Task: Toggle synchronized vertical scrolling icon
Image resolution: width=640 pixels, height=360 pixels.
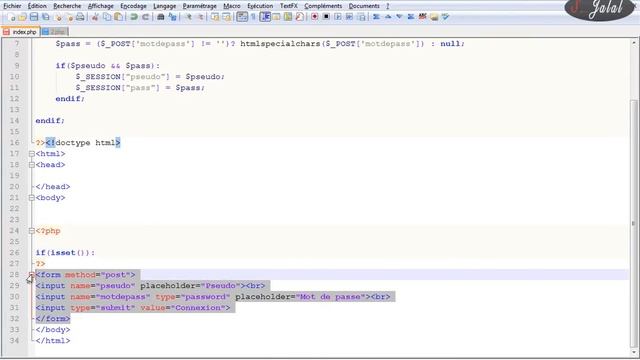Action: coord(215,17)
